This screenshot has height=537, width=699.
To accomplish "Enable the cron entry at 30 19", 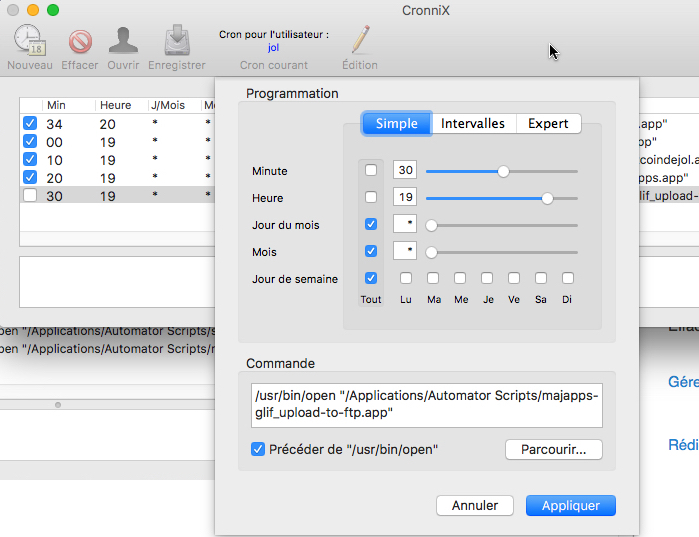I will tap(30, 196).
